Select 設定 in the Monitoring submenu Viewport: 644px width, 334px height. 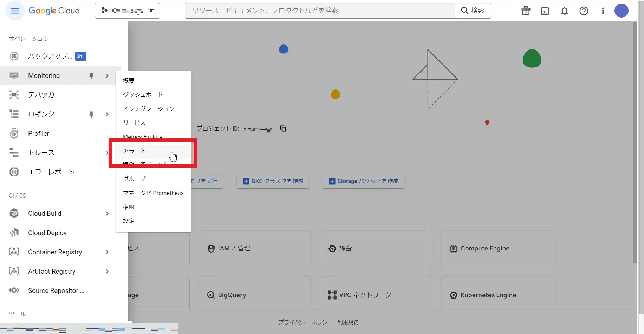pyautogui.click(x=153, y=221)
